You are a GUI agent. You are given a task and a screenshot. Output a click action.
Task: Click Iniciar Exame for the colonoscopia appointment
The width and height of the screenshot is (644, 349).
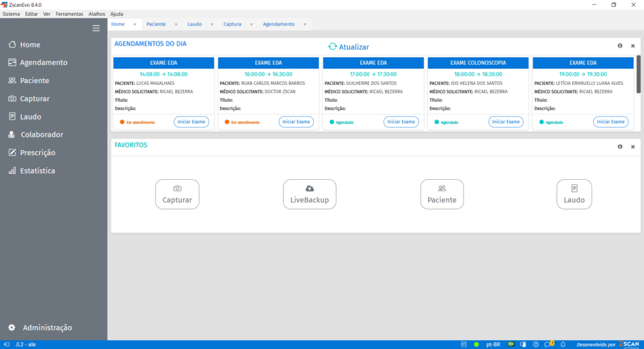coord(506,122)
